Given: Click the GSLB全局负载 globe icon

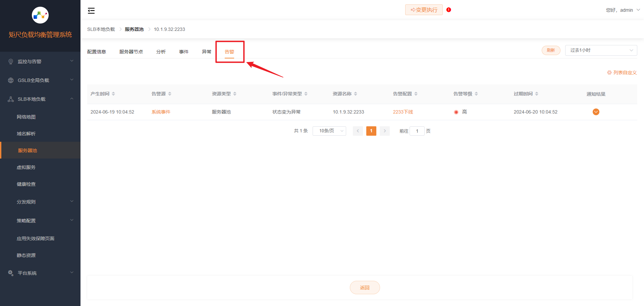Looking at the screenshot, I should pos(10,80).
